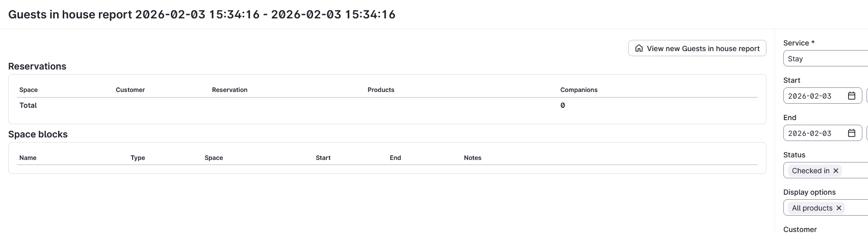This screenshot has width=868, height=233.
Task: Focus the Start date input field
Action: point(813,96)
